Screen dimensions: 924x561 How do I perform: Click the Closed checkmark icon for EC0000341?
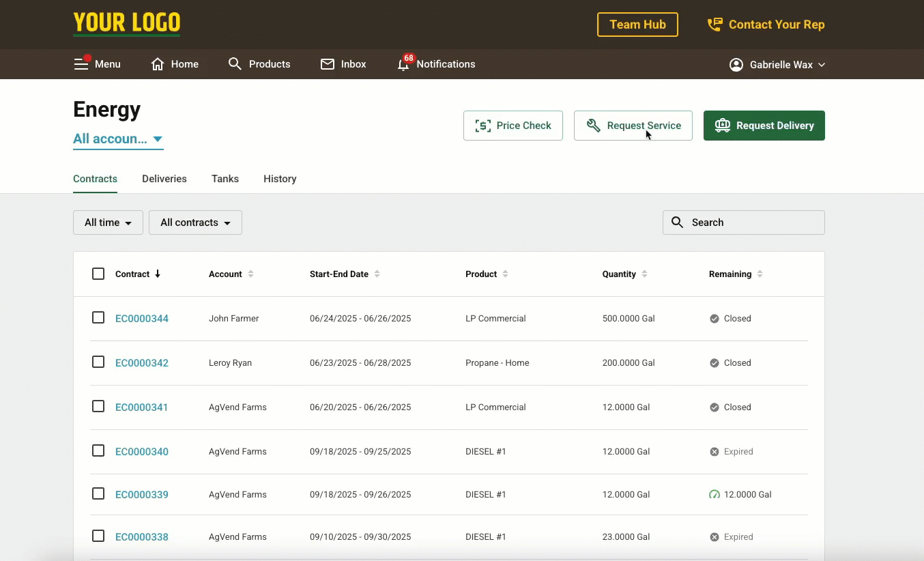[714, 407]
